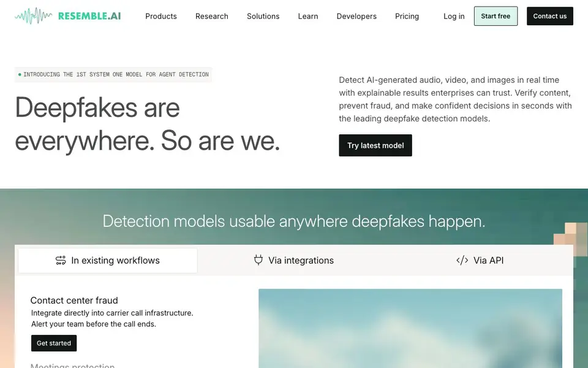Click the plug icon beside 'Via integrations'
The width and height of the screenshot is (588, 368).
point(258,260)
